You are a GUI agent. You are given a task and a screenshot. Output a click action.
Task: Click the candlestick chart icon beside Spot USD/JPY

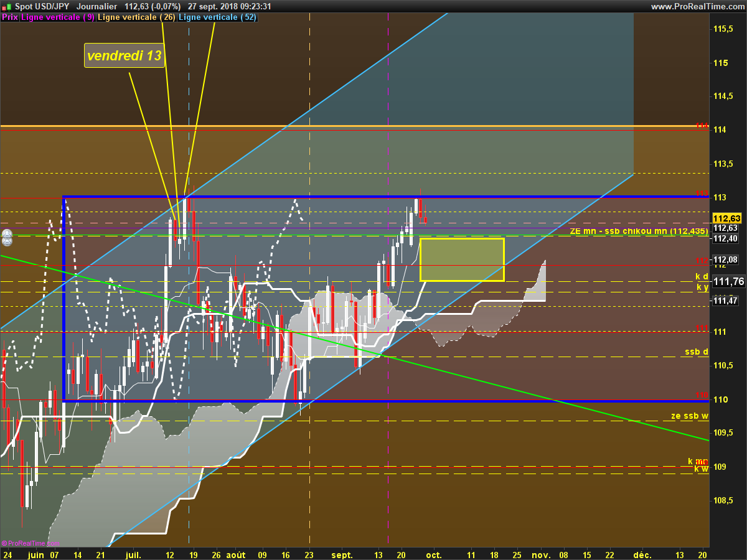(x=7, y=6)
